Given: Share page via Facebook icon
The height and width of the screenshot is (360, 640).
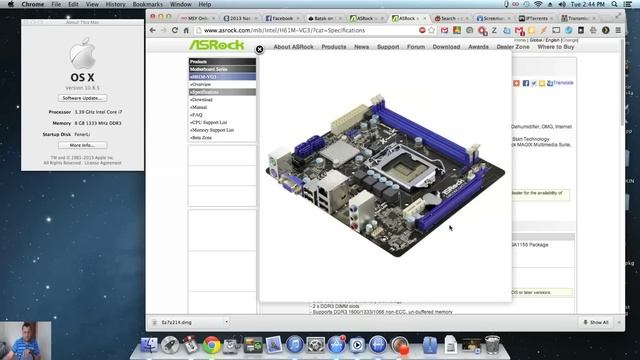Looking at the screenshot, I should pos(526,83).
